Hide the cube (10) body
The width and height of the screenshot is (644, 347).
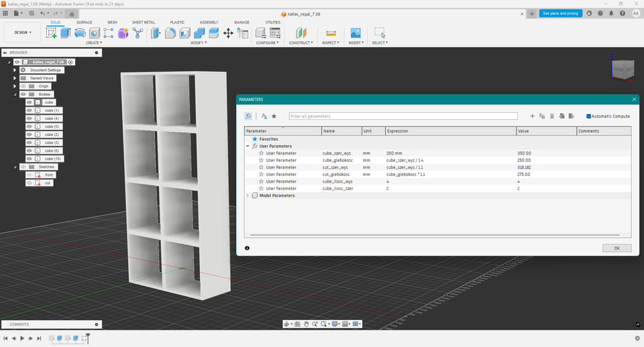coord(29,158)
